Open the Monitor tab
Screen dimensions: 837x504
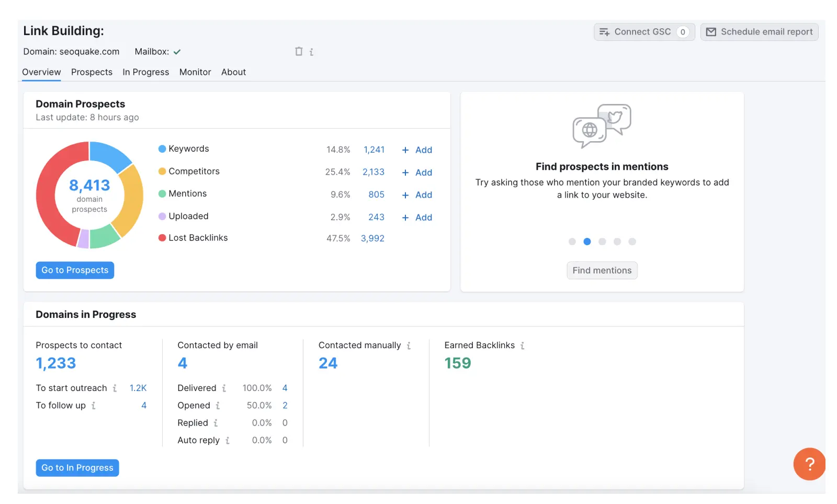tap(195, 72)
